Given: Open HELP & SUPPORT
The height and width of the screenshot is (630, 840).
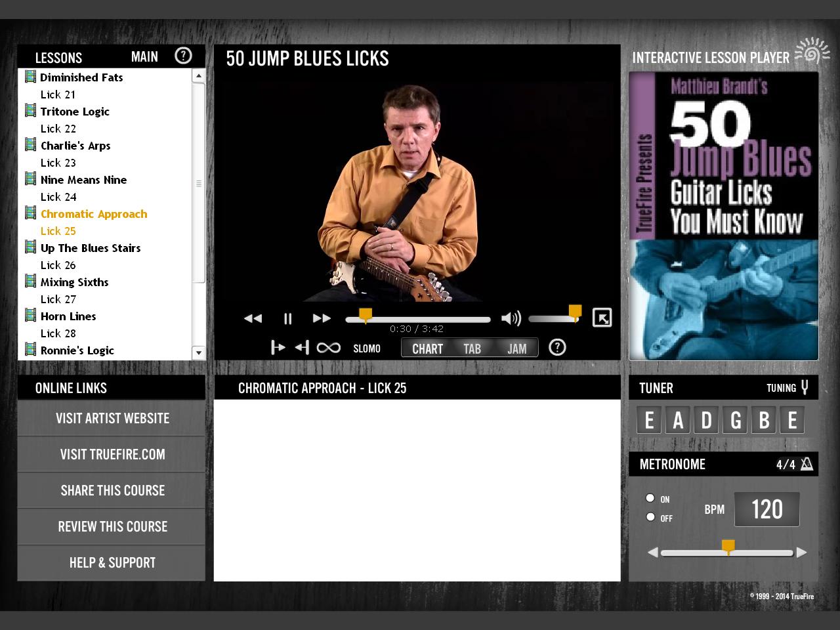Looking at the screenshot, I should click(112, 562).
